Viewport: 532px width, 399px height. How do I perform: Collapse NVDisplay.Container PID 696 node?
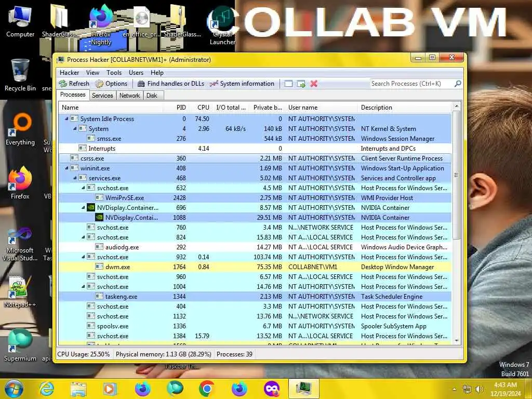point(83,207)
